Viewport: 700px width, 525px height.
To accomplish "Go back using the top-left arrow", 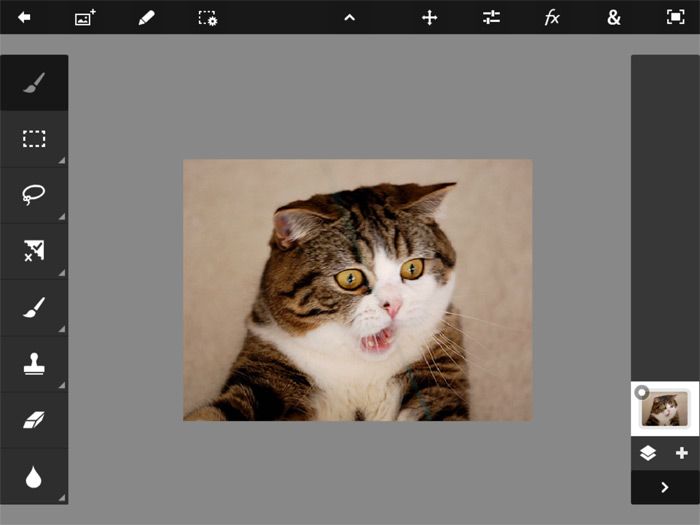I will click(24, 17).
